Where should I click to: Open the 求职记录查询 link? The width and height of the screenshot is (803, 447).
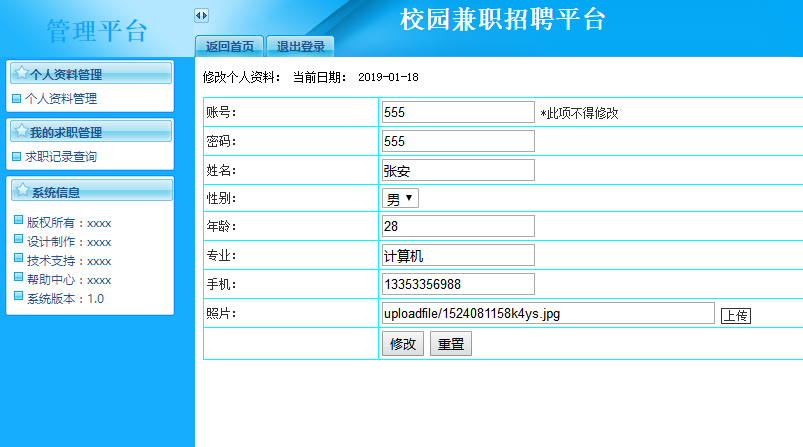click(x=61, y=157)
